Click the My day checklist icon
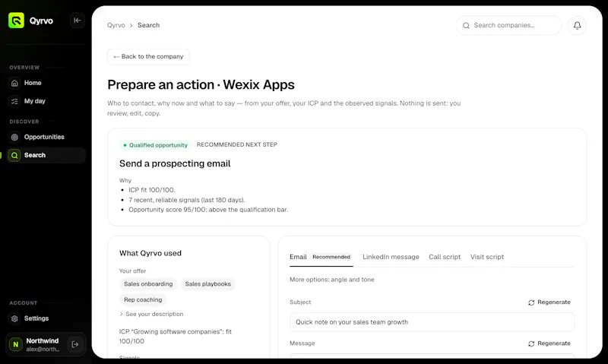608x364 pixels. (14, 101)
